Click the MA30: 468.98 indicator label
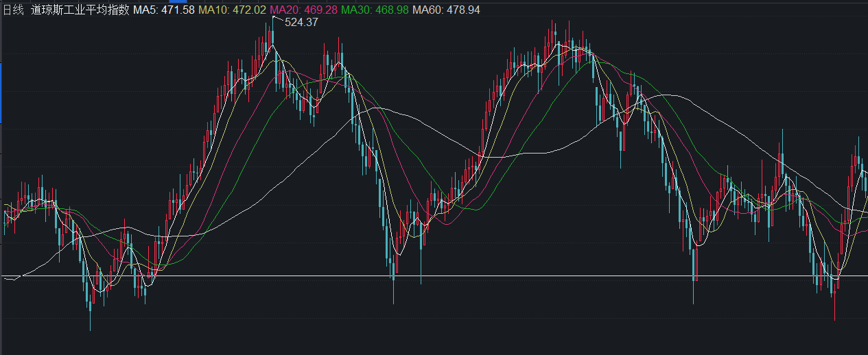Screen dimensions: 868x355 click(375, 10)
